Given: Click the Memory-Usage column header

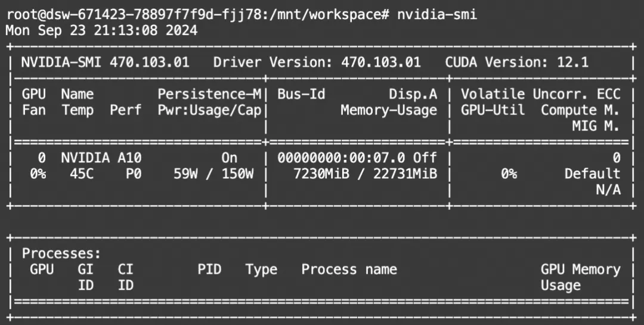Looking at the screenshot, I should [388, 110].
